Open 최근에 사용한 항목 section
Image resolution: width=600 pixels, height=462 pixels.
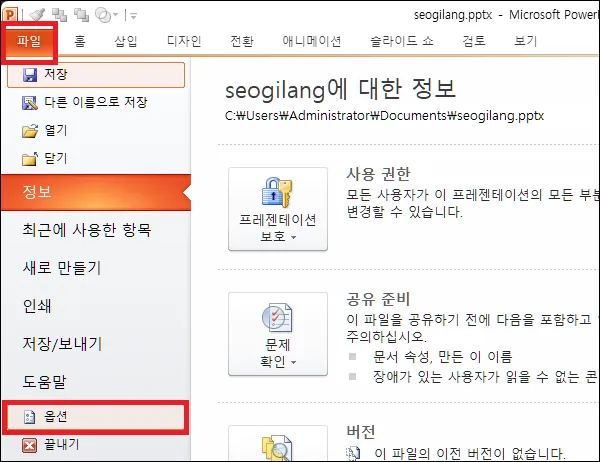87,230
